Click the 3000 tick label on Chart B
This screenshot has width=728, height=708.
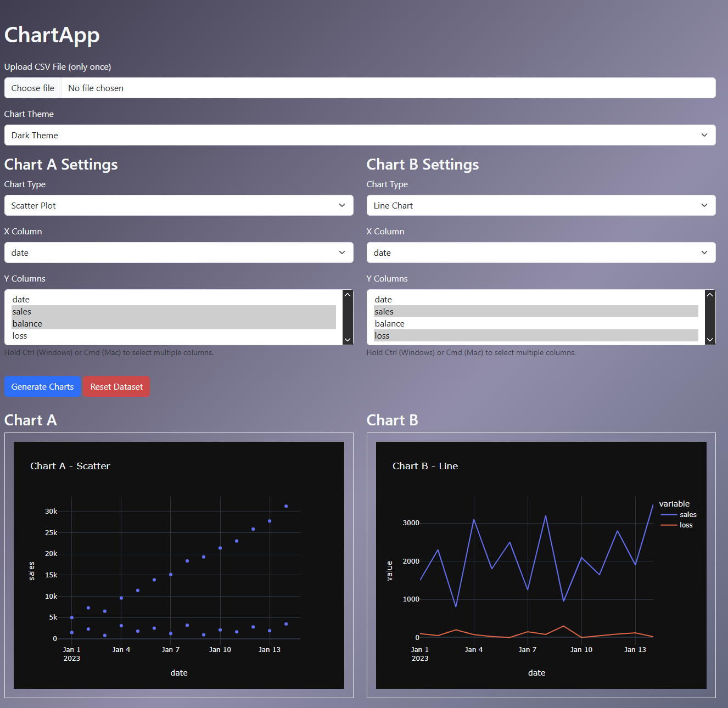tap(411, 522)
